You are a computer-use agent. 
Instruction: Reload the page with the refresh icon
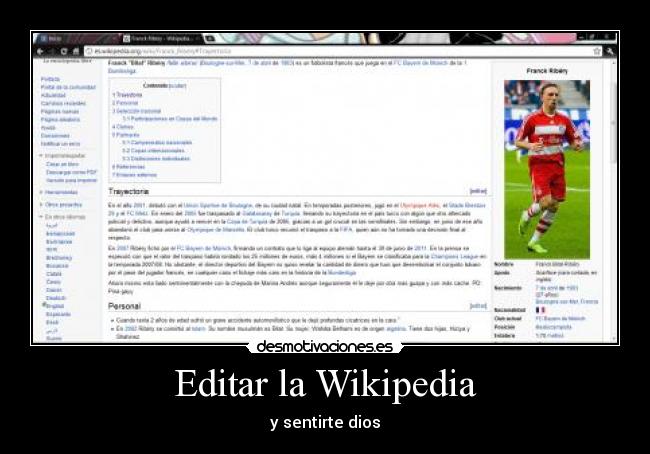pos(63,51)
